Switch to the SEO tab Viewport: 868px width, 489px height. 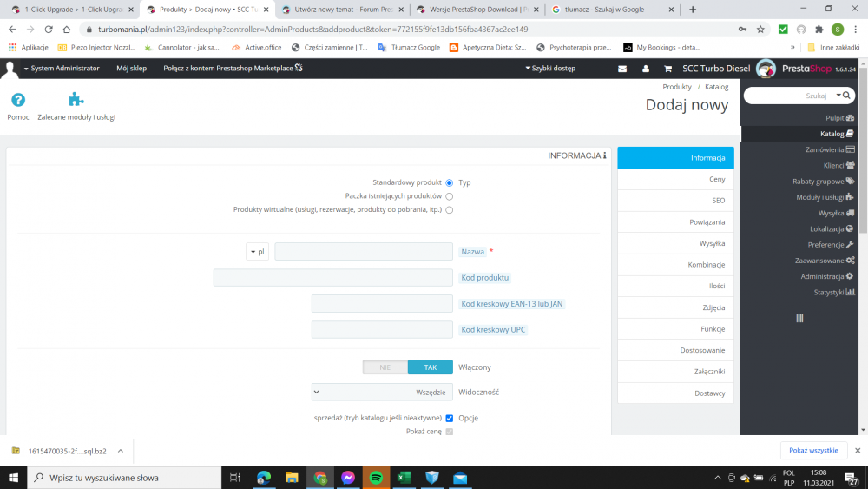pyautogui.click(x=675, y=201)
